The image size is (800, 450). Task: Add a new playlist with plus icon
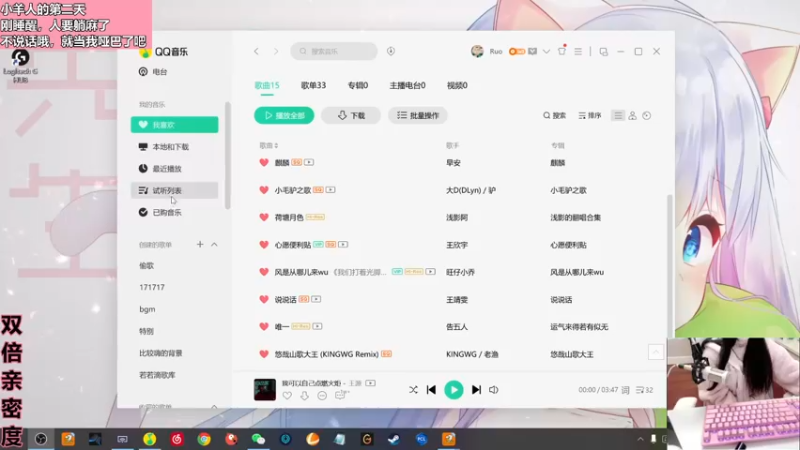pos(200,244)
